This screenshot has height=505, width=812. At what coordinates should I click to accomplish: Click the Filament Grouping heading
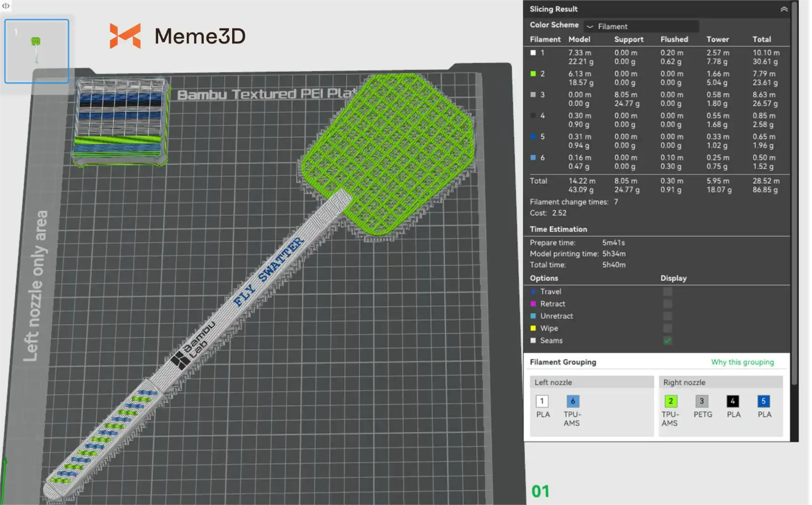(563, 362)
